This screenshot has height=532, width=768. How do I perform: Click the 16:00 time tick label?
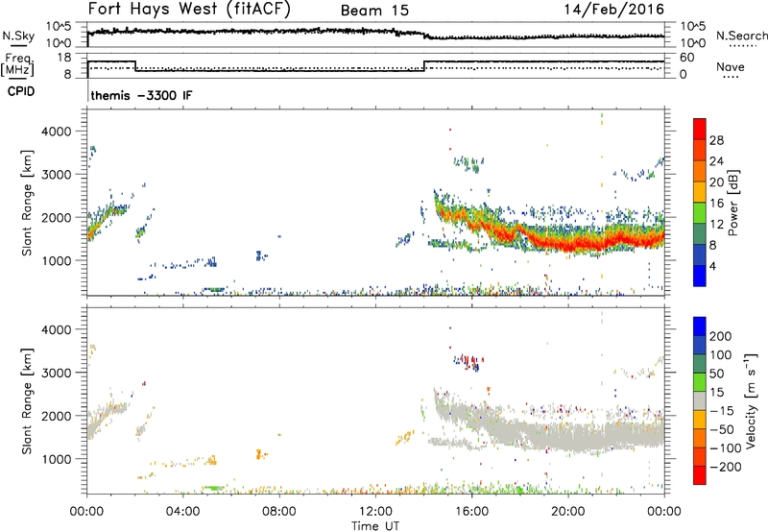coord(471,512)
